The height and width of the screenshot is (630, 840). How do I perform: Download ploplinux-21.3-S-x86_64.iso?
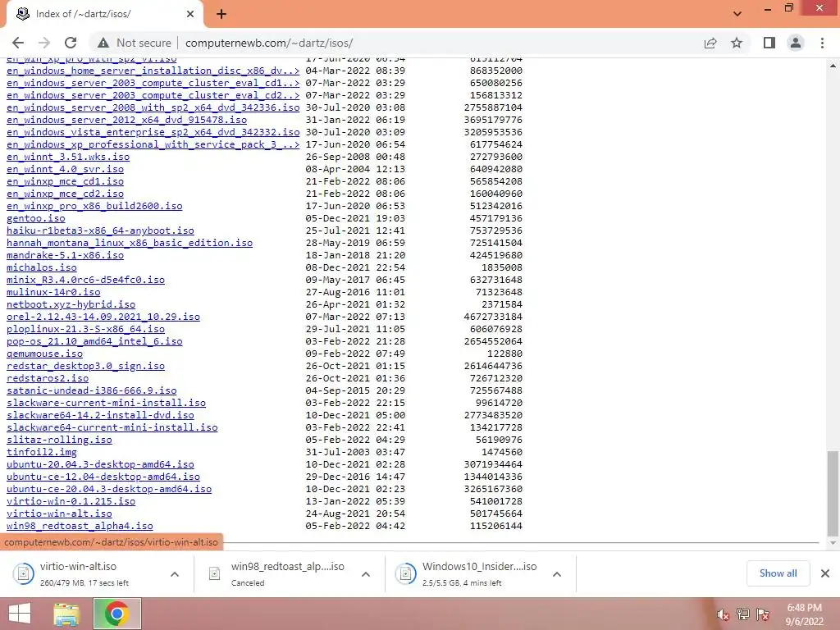(x=85, y=329)
